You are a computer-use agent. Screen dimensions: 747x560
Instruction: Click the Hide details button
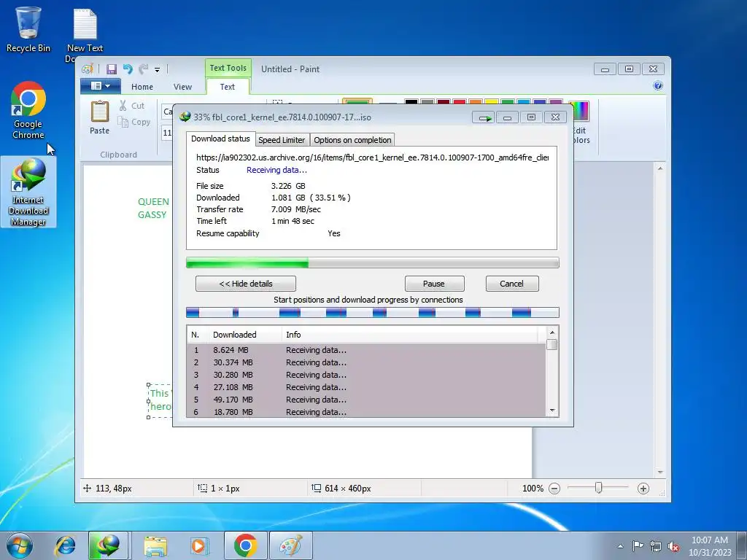coord(245,284)
